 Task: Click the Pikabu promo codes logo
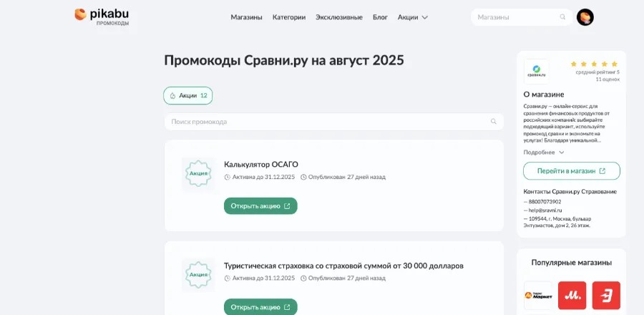(x=102, y=17)
